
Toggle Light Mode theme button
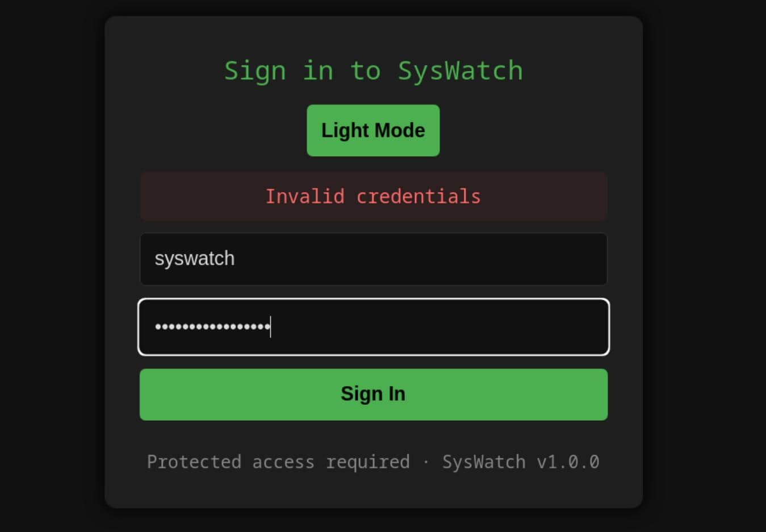[x=373, y=130]
